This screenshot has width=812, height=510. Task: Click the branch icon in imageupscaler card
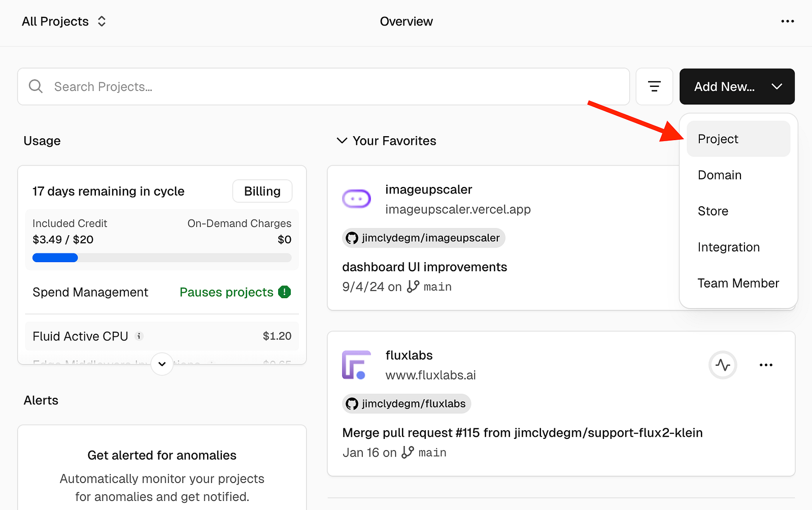pos(413,286)
